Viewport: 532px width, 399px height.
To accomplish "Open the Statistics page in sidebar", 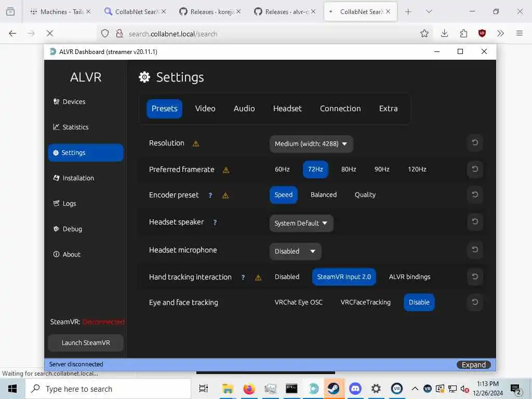I will (86, 127).
